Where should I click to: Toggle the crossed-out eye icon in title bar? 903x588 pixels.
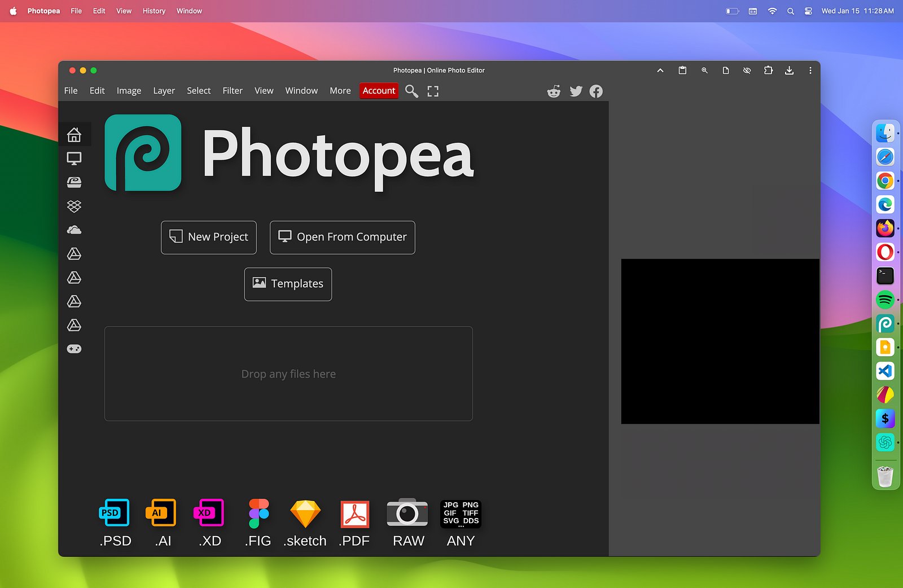747,71
